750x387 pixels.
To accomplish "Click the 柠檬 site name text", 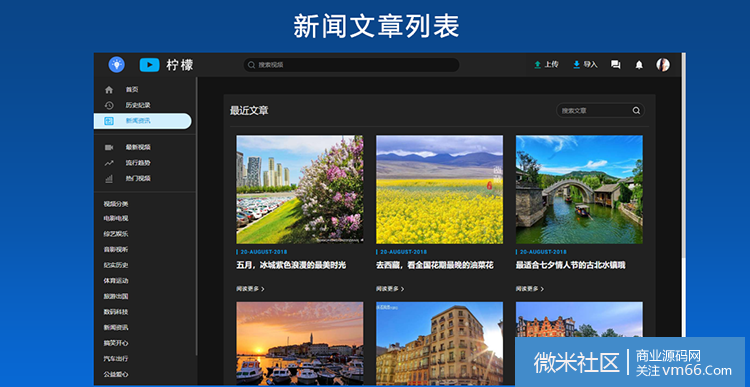I will coord(180,65).
